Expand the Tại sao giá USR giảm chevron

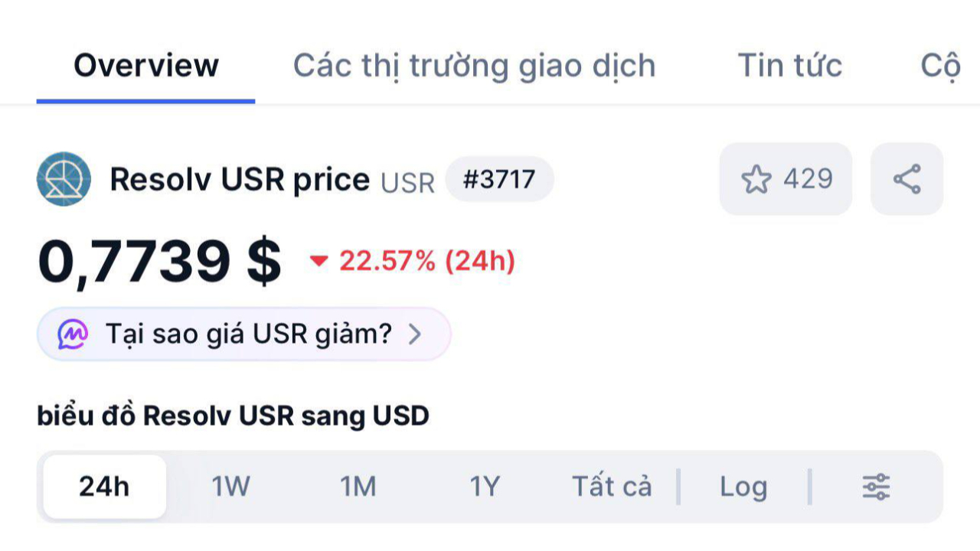click(x=414, y=334)
